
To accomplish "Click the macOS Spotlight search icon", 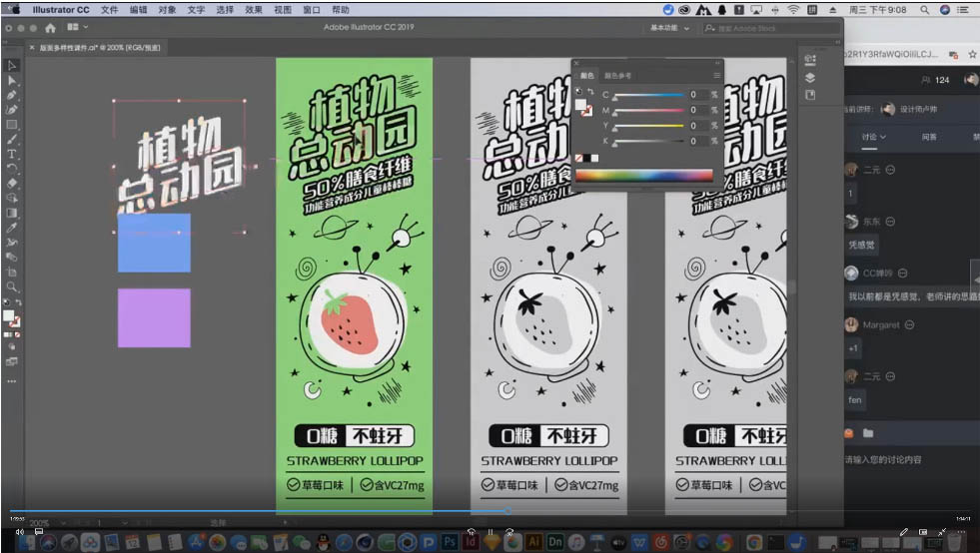I will coord(924,9).
